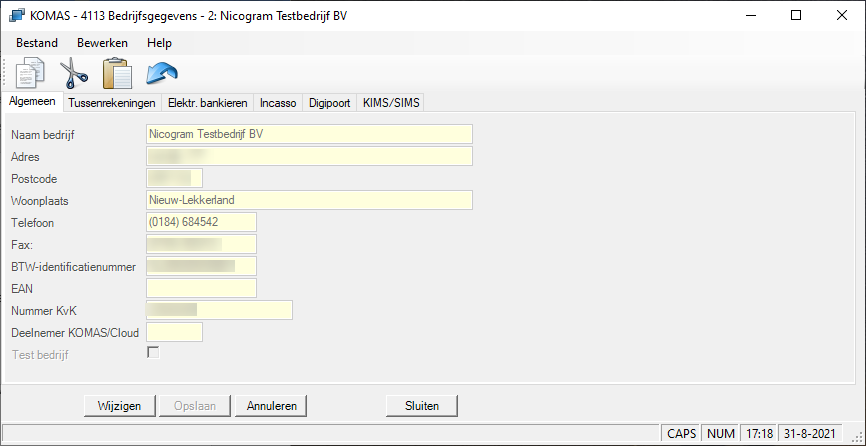Click the NUM status bar indicator
Image resolution: width=866 pixels, height=446 pixels.
(721, 434)
